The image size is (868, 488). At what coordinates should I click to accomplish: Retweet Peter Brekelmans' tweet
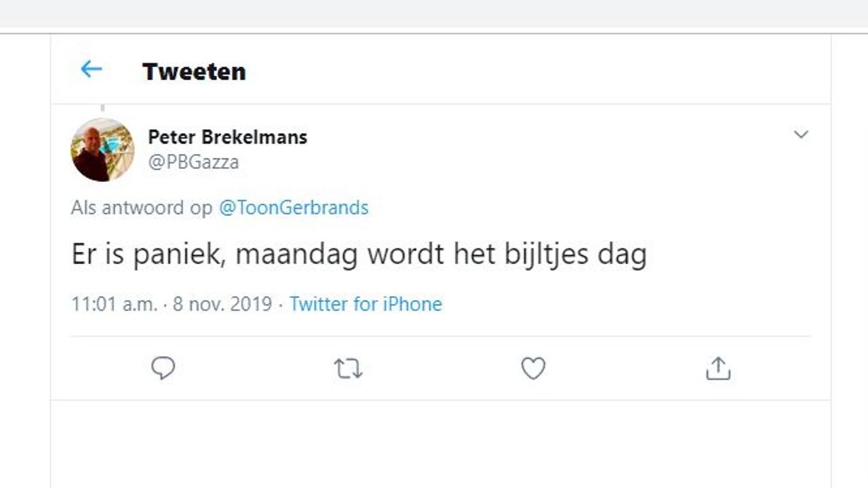[x=348, y=369]
